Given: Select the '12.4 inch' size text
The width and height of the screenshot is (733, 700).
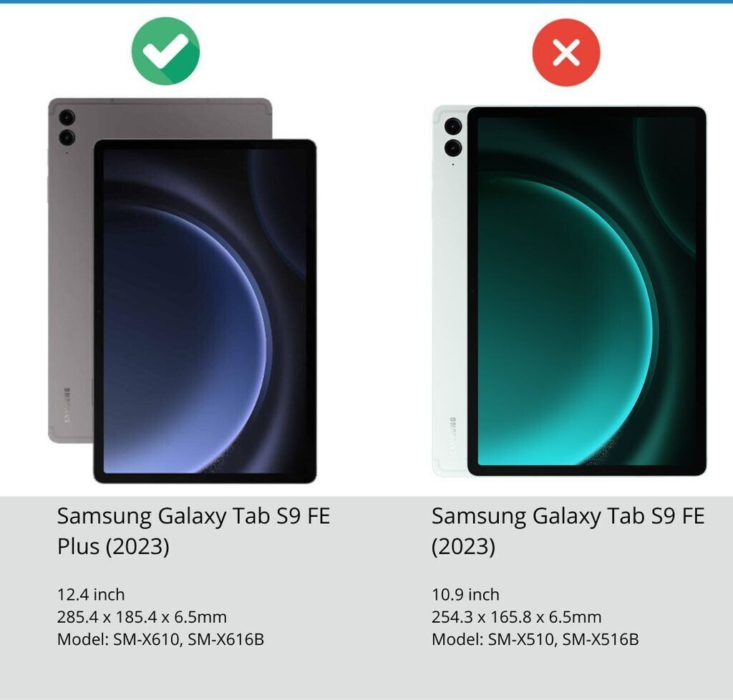Looking at the screenshot, I should click(x=91, y=594).
